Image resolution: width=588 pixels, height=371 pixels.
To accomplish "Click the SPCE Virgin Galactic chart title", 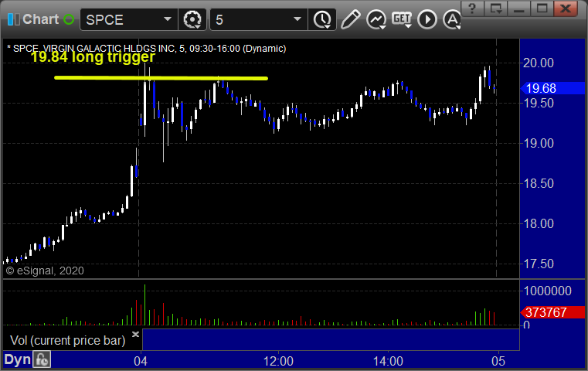I will pos(147,49).
